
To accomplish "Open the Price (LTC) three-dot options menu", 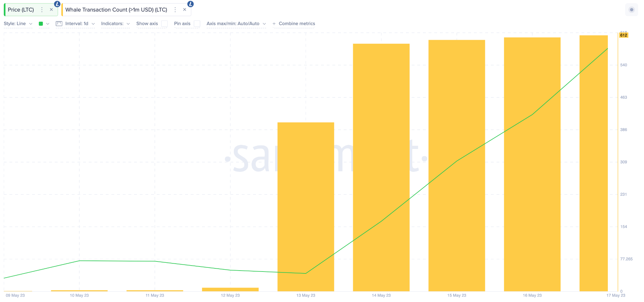I will point(42,10).
